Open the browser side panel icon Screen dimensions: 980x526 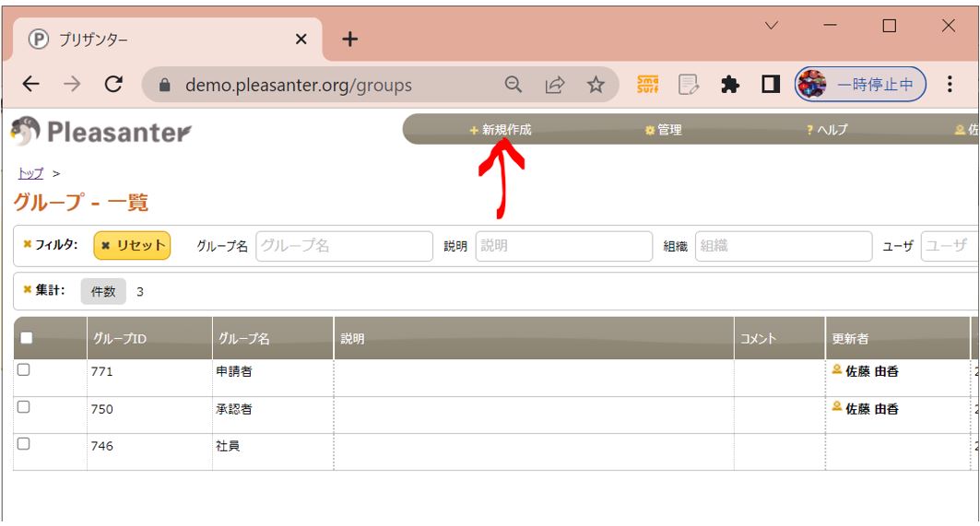[771, 85]
